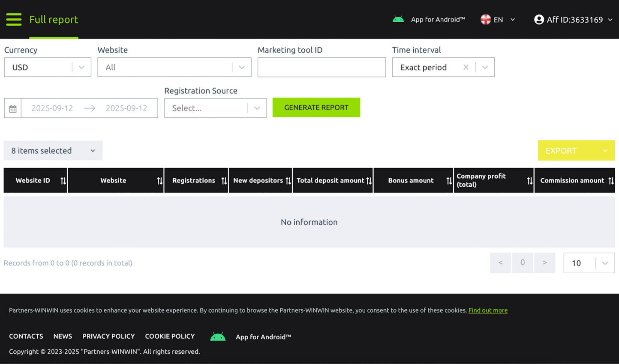Sort table by Website ID column
The height and width of the screenshot is (364, 619).
click(x=63, y=181)
